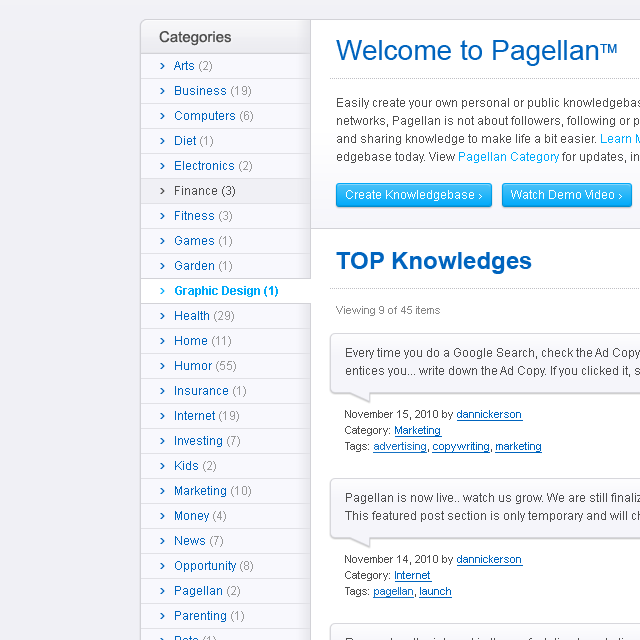
Task: Click the chevron beside Finance
Action: click(162, 191)
